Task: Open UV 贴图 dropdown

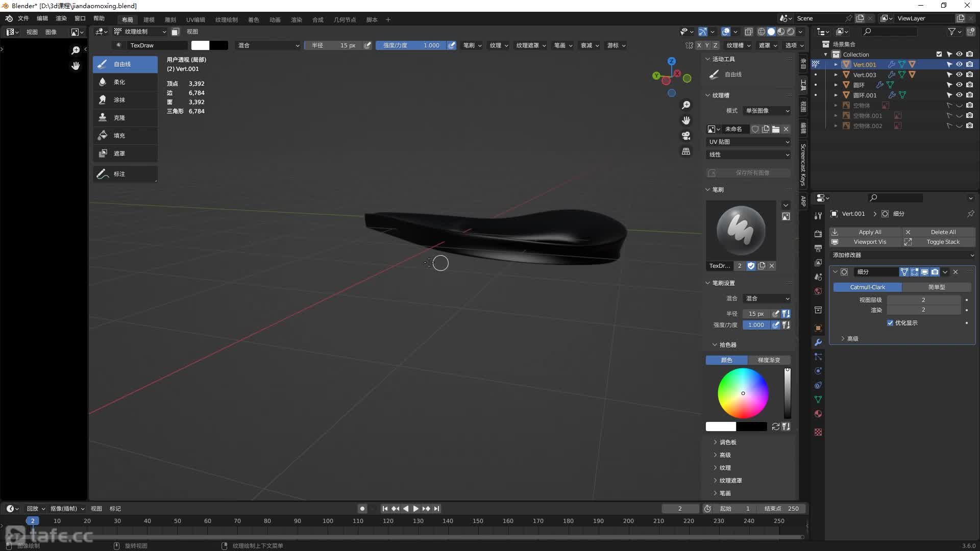Action: coord(748,142)
